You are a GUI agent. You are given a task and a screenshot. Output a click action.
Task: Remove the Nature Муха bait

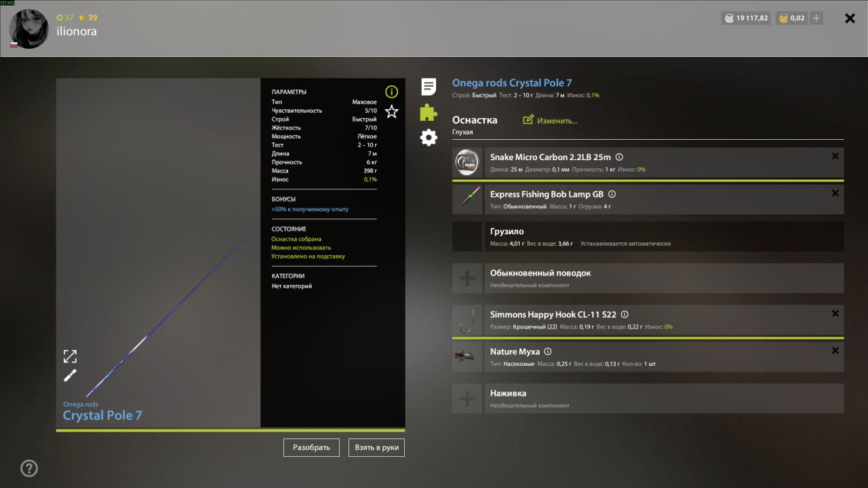coord(835,351)
